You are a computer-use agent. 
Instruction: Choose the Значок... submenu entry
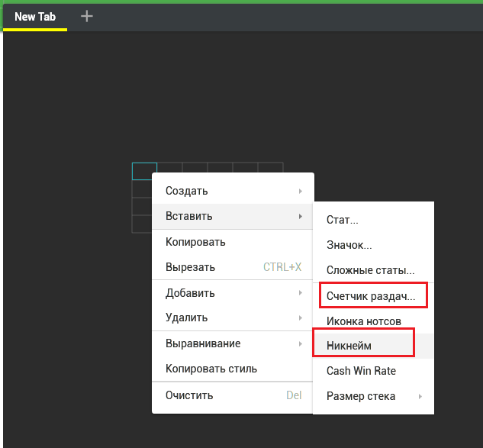coord(373,245)
